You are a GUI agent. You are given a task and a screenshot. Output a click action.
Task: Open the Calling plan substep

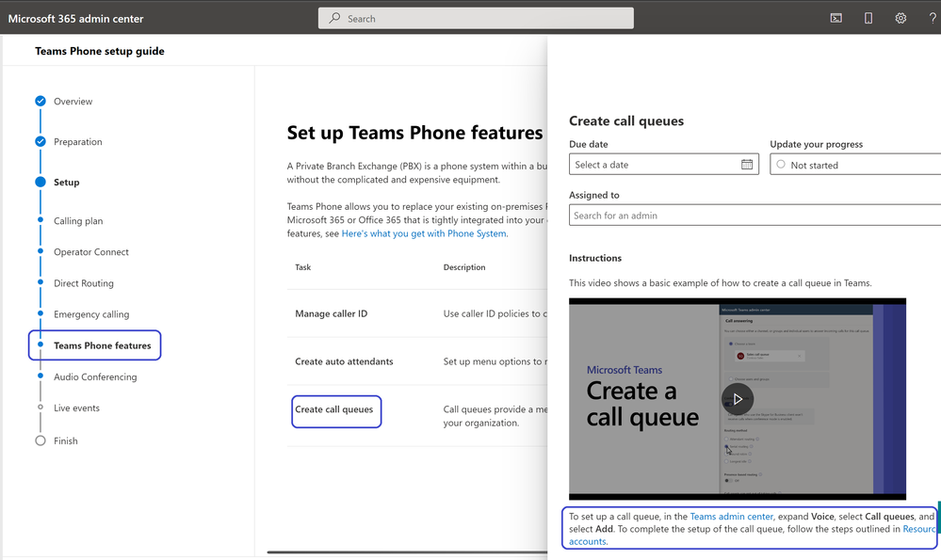[78, 220]
